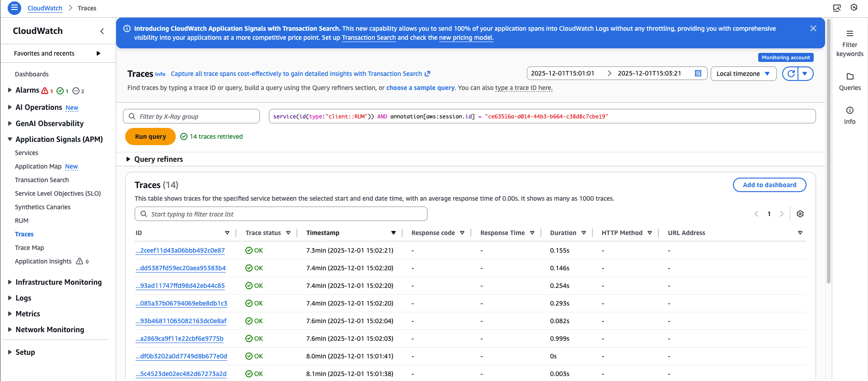Expand Alarms navigation group
The width and height of the screenshot is (868, 381).
[x=10, y=90]
